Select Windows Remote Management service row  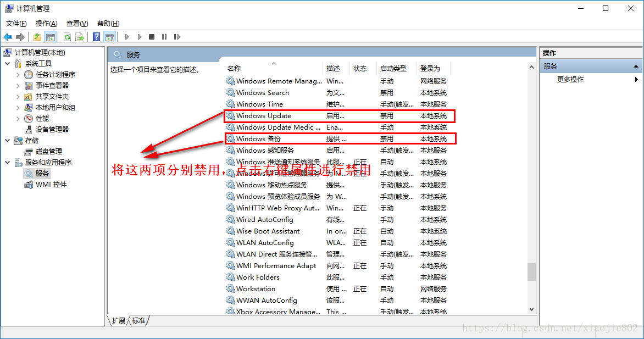(337, 81)
